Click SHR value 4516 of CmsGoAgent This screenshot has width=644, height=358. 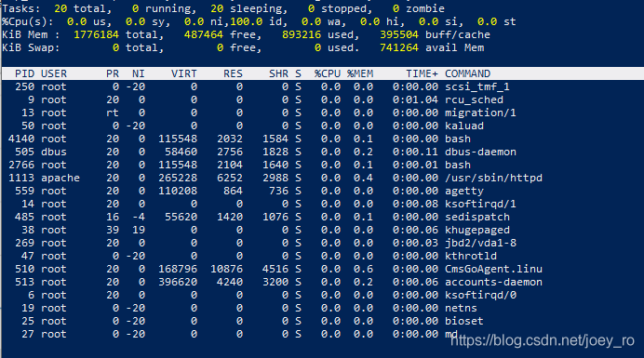tap(275, 269)
